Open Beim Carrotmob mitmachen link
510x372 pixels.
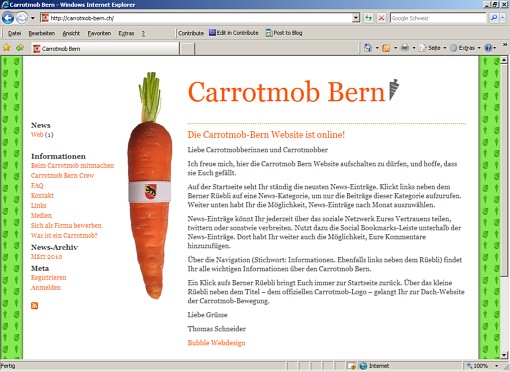(x=72, y=165)
